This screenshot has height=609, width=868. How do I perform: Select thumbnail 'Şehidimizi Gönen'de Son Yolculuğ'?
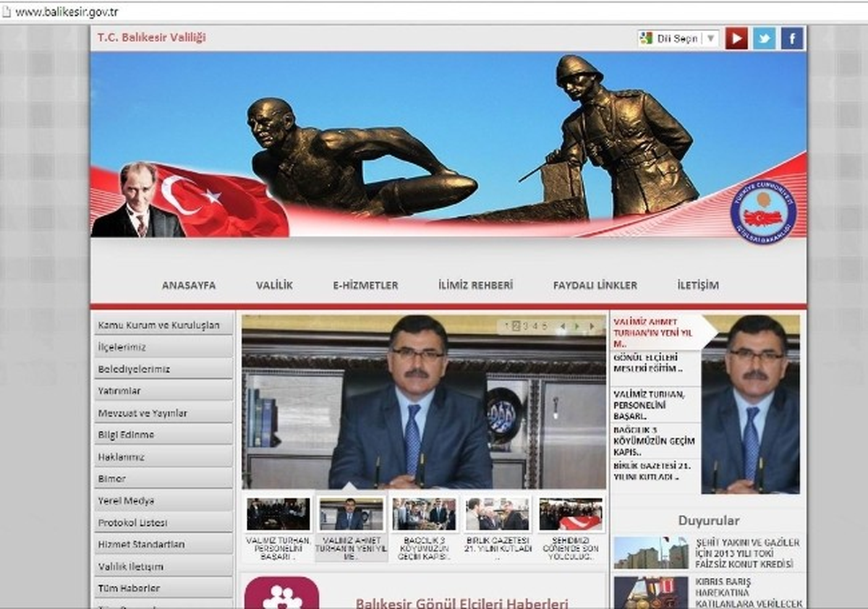tap(571, 528)
